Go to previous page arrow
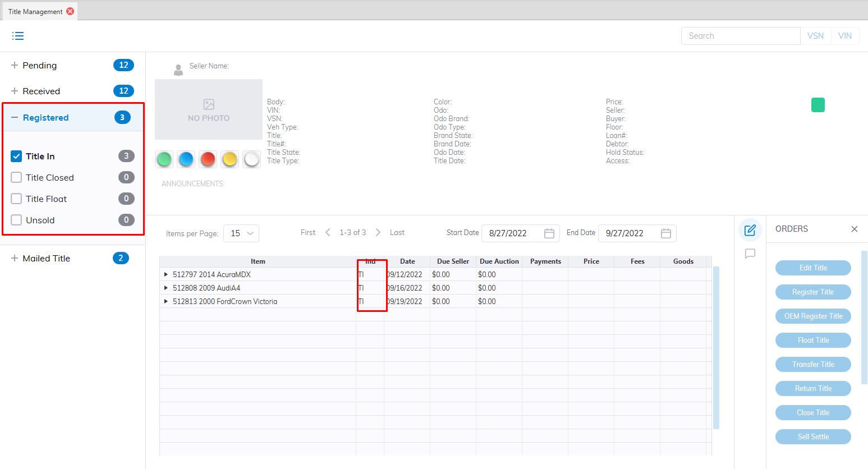868x469 pixels. coord(328,232)
